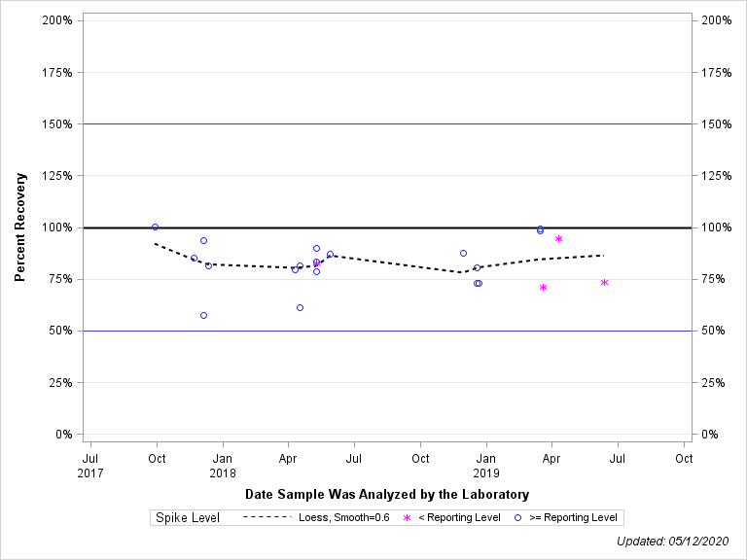
Task: Select the magenta asterisk point near 95% recovery
Action: tap(558, 238)
